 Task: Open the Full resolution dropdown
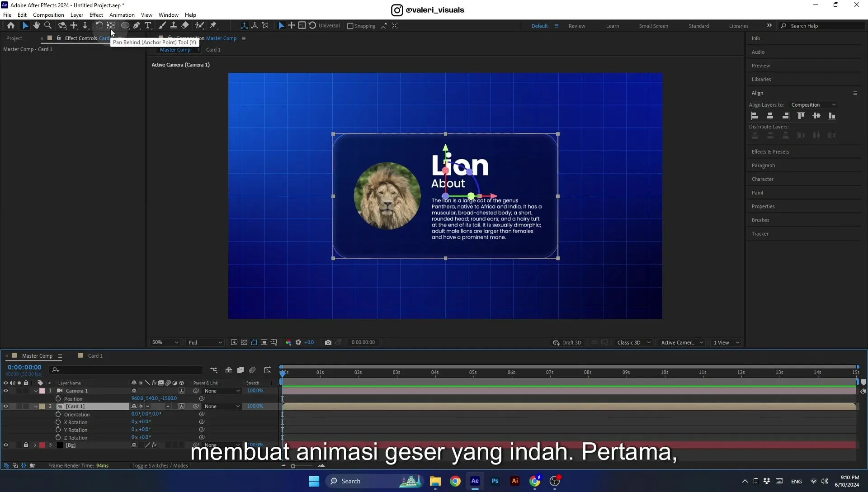(205, 342)
